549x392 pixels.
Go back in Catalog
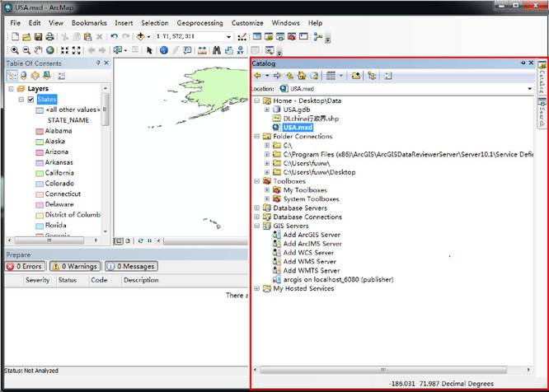click(x=258, y=76)
